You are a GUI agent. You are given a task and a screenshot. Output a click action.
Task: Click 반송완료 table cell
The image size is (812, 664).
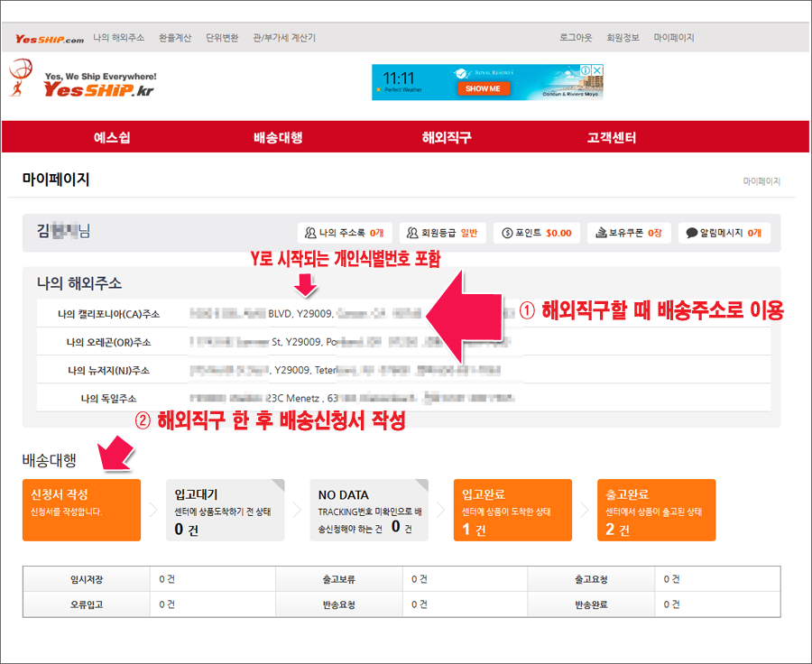[x=591, y=604]
